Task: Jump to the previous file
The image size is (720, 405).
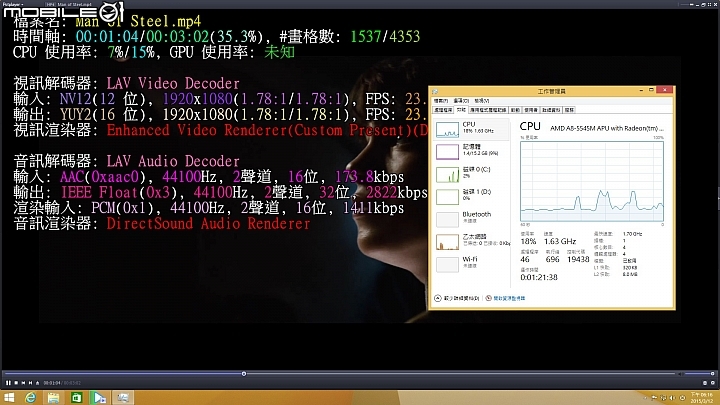Action: tap(23, 382)
